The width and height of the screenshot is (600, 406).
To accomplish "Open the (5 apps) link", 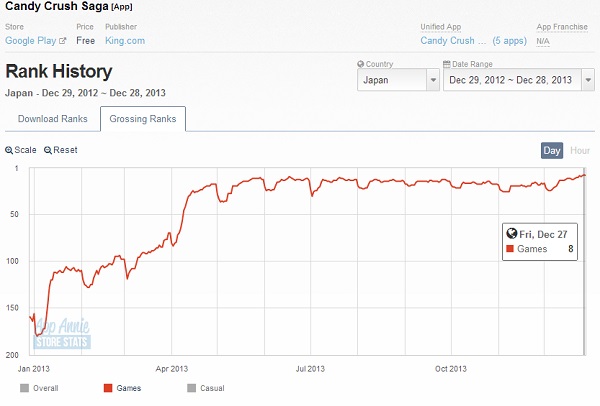I will tap(510, 41).
